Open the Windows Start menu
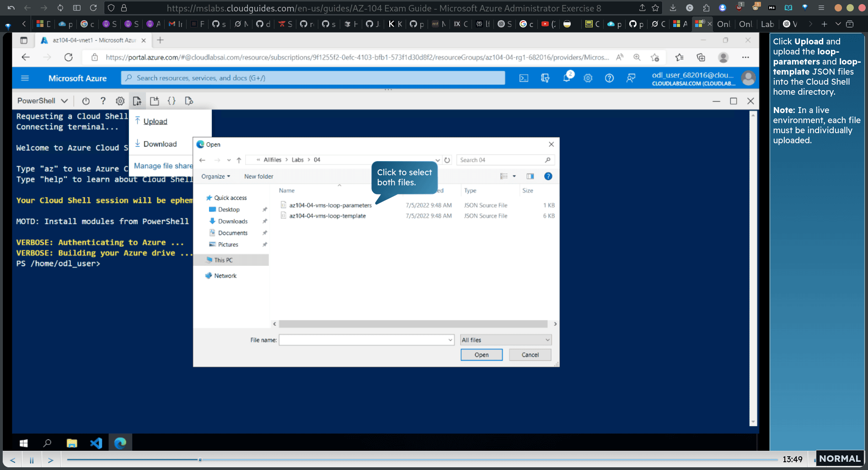Image resolution: width=868 pixels, height=470 pixels. [24, 443]
